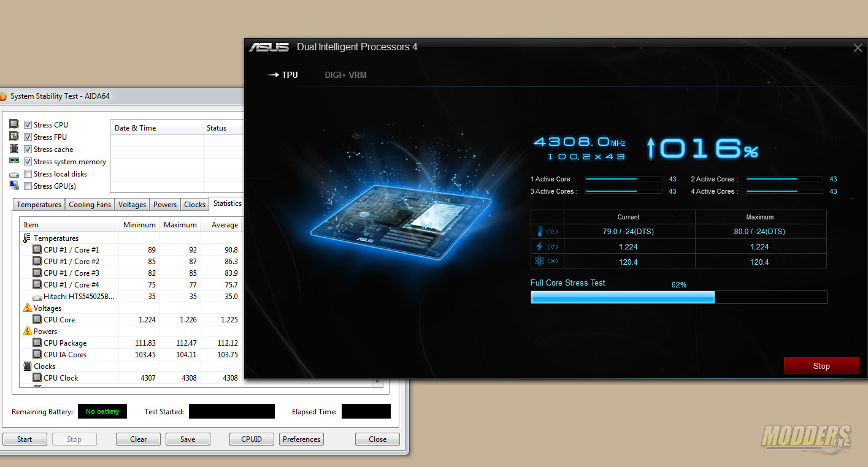
Task: Click the warning icon next to Powers
Action: click(27, 331)
